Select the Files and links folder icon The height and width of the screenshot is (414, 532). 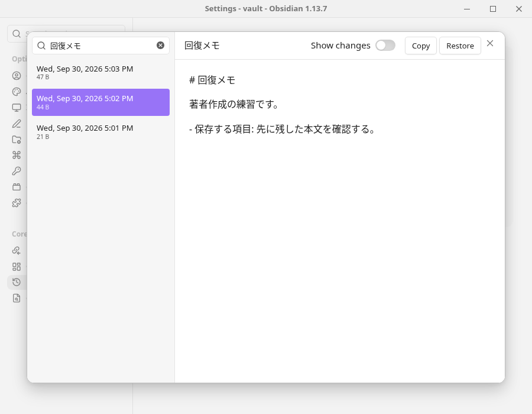(x=17, y=140)
